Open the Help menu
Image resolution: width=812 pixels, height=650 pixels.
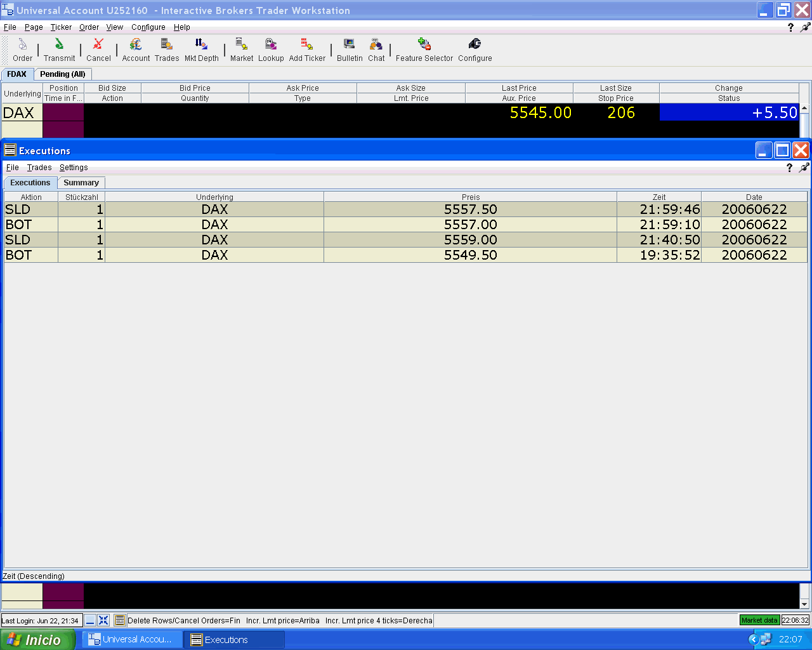click(182, 27)
